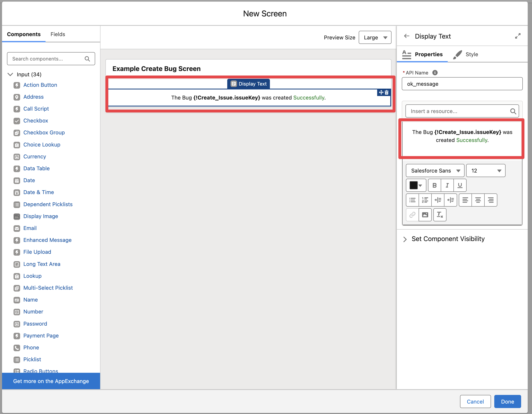The height and width of the screenshot is (414, 532).
Task: Click the back arrow beside Display Text
Action: [x=406, y=36]
